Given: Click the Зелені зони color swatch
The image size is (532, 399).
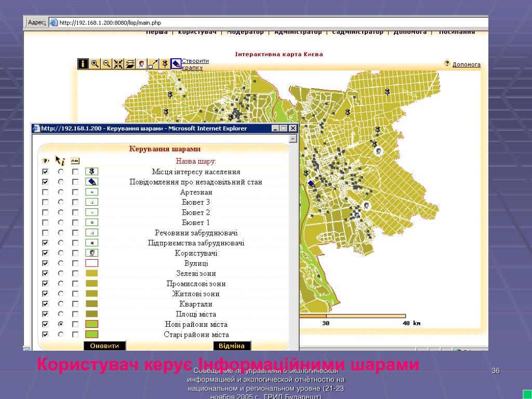Looking at the screenshot, I should click(91, 273).
